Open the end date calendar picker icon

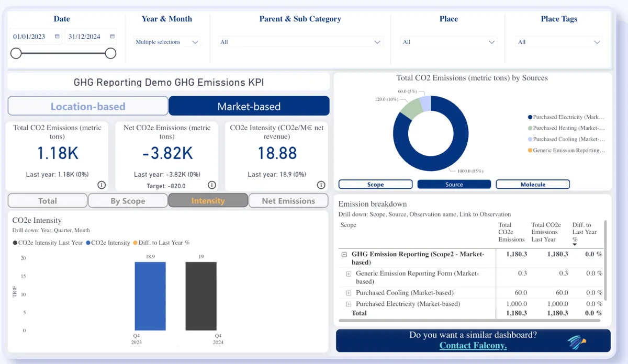[x=113, y=37]
